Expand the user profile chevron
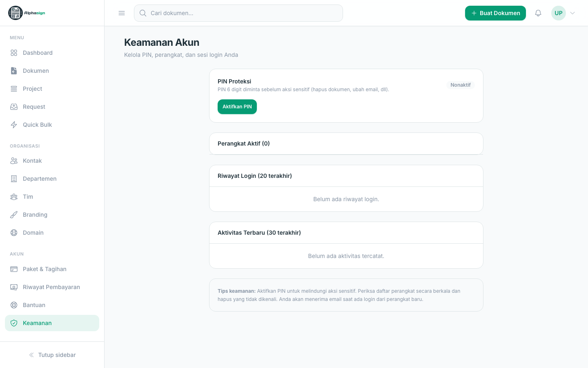 (572, 13)
